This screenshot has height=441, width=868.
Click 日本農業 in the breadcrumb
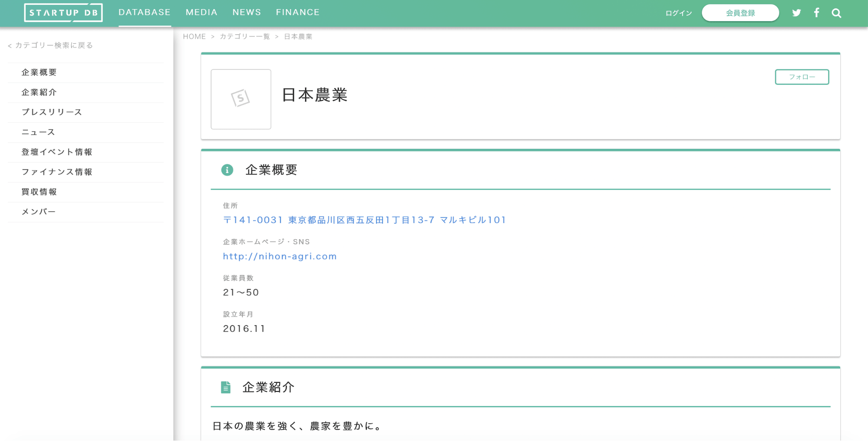tap(298, 36)
